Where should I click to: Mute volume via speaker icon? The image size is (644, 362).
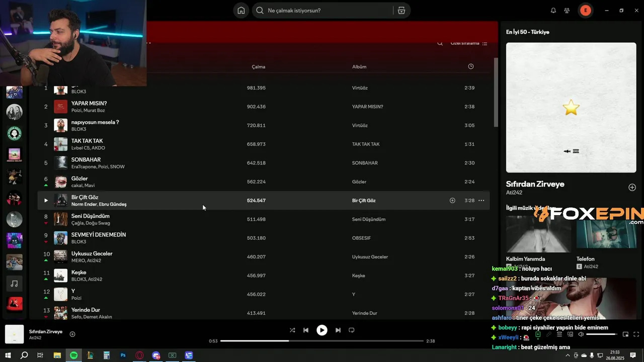point(581,334)
